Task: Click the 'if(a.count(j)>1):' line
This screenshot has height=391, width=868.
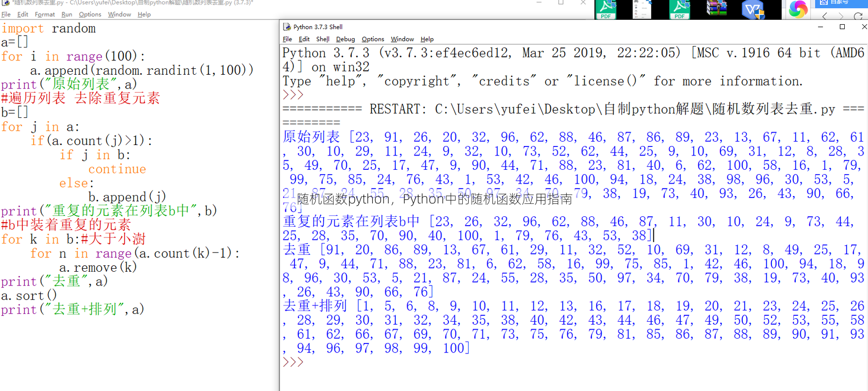Action: click(92, 141)
